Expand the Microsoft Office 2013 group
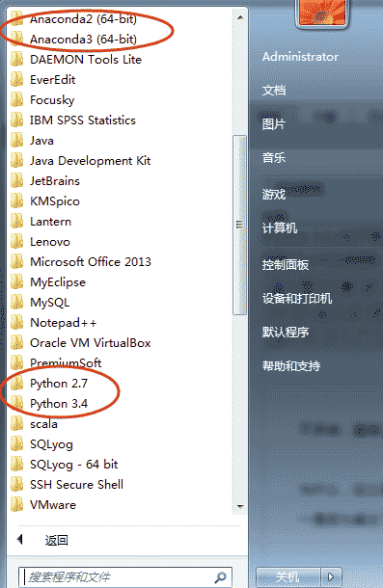The image size is (383, 588). tap(121, 262)
